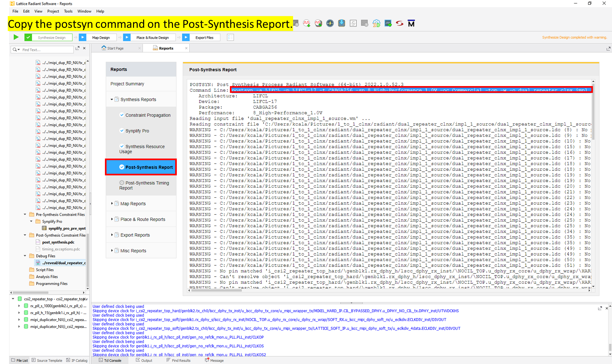The width and height of the screenshot is (612, 364).
Task: Open the Project menu
Action: (53, 11)
